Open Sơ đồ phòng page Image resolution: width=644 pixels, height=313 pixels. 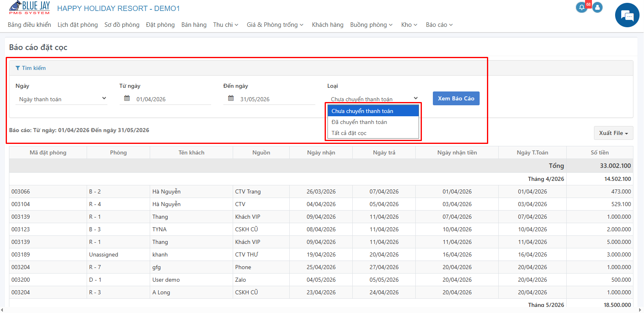coord(122,25)
